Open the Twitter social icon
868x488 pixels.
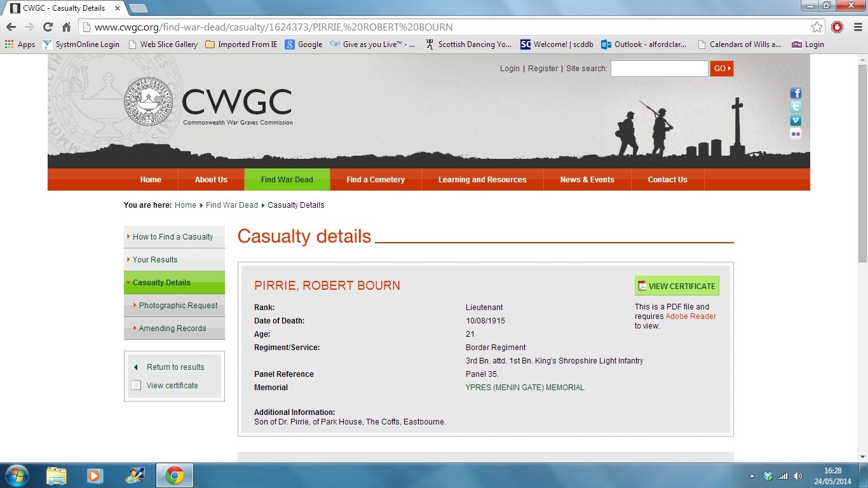(796, 107)
